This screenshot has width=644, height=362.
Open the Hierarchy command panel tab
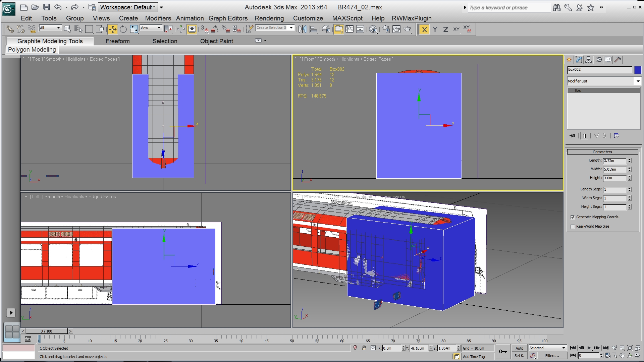pos(589,60)
